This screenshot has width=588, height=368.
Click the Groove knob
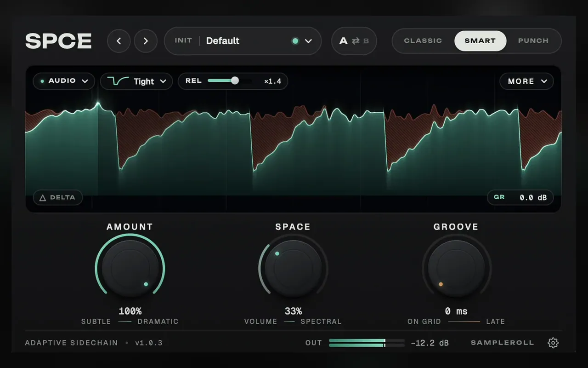456,268
